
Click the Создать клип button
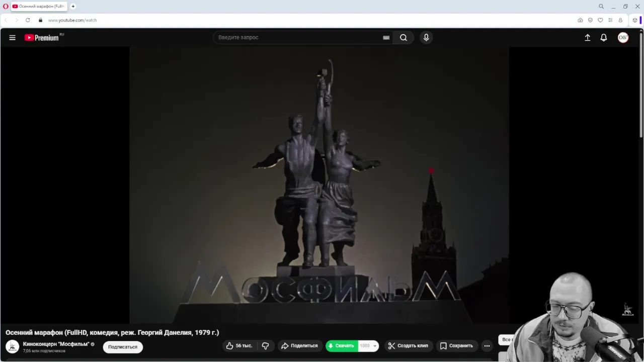tap(408, 346)
